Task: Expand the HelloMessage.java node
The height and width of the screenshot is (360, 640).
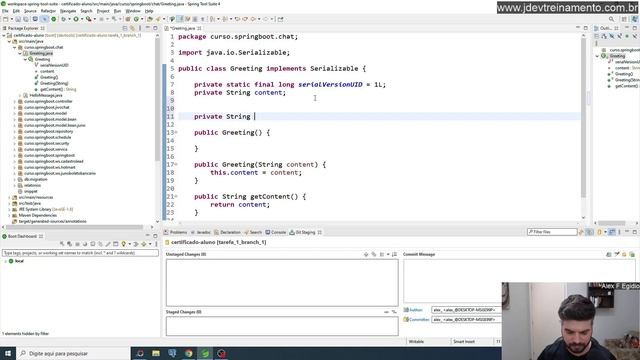Action: (x=20, y=95)
